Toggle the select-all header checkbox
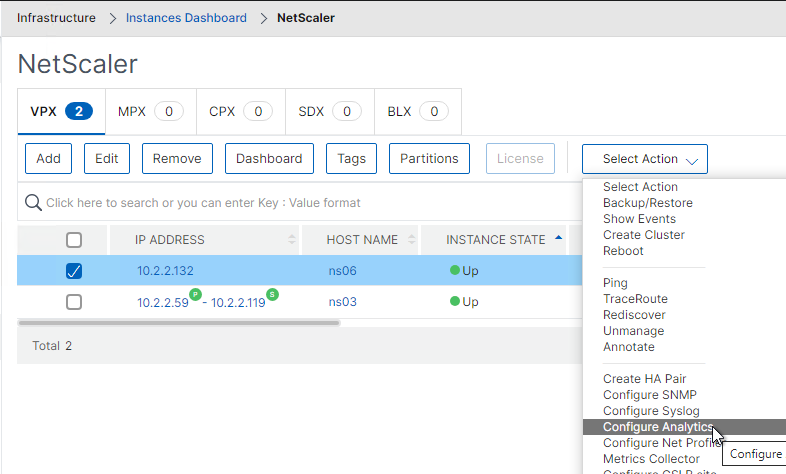The width and height of the screenshot is (786, 474). pos(74,240)
